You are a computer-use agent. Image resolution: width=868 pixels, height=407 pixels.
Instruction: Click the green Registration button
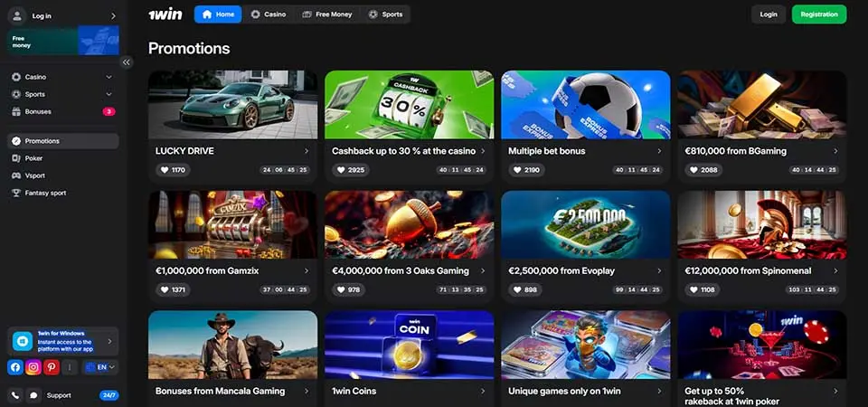[819, 14]
